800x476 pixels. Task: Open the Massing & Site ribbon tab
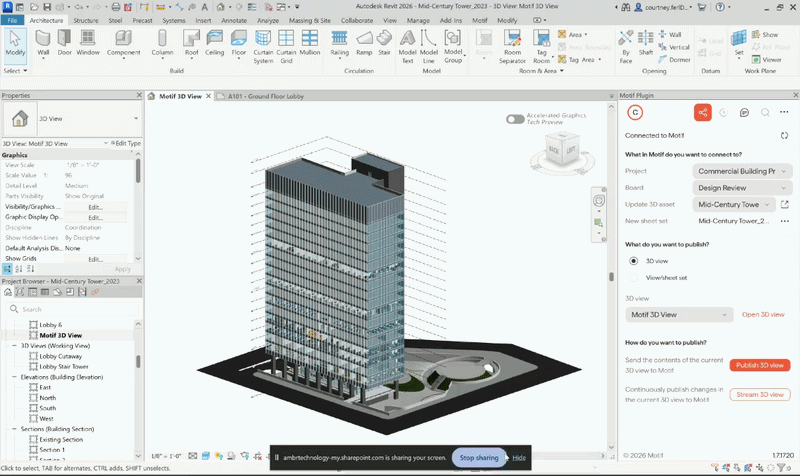pos(310,20)
